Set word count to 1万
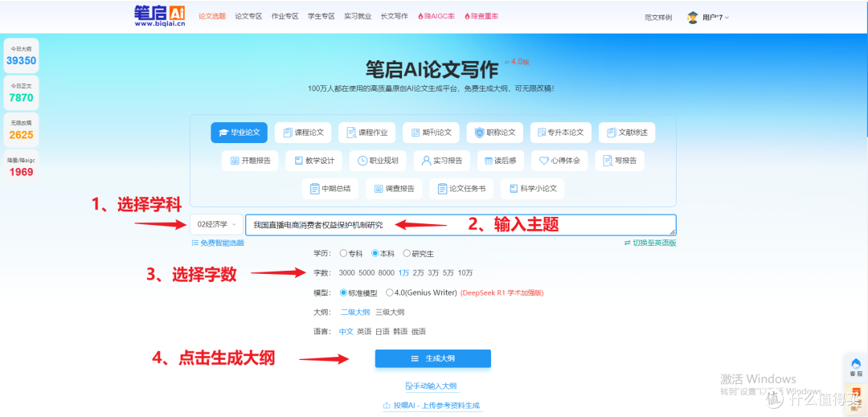868x417 pixels. tap(403, 273)
